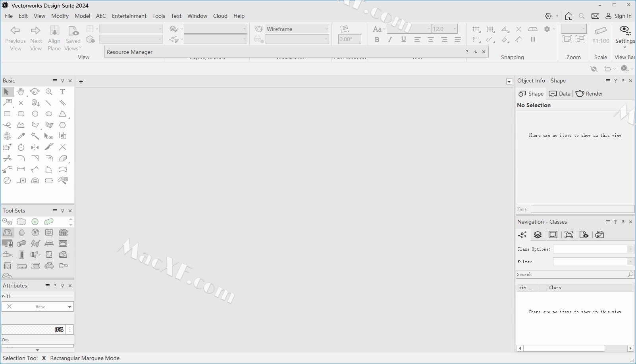Open the render mode Wireframe dropdown
Viewport: 636px width, 364px height.
coord(297,29)
